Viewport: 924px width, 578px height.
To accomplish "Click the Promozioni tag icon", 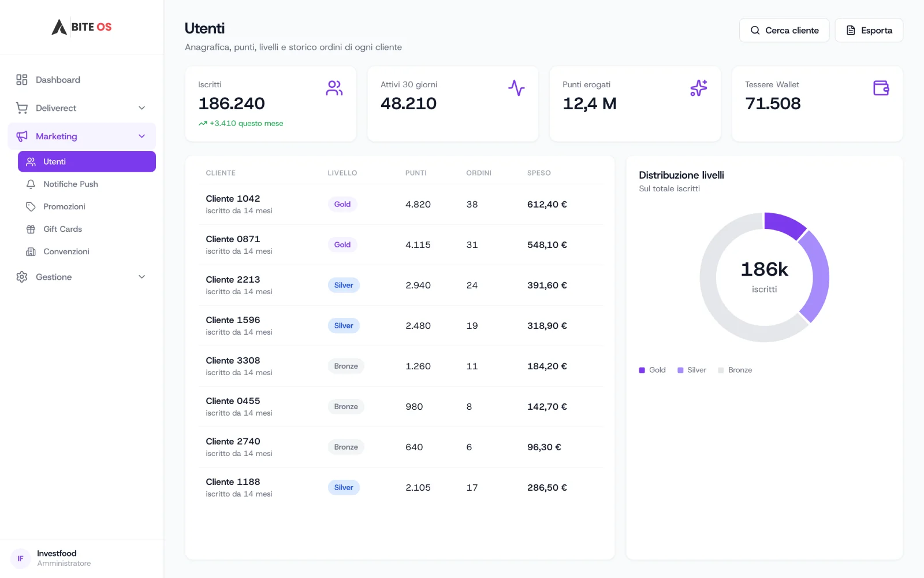I will (x=31, y=207).
